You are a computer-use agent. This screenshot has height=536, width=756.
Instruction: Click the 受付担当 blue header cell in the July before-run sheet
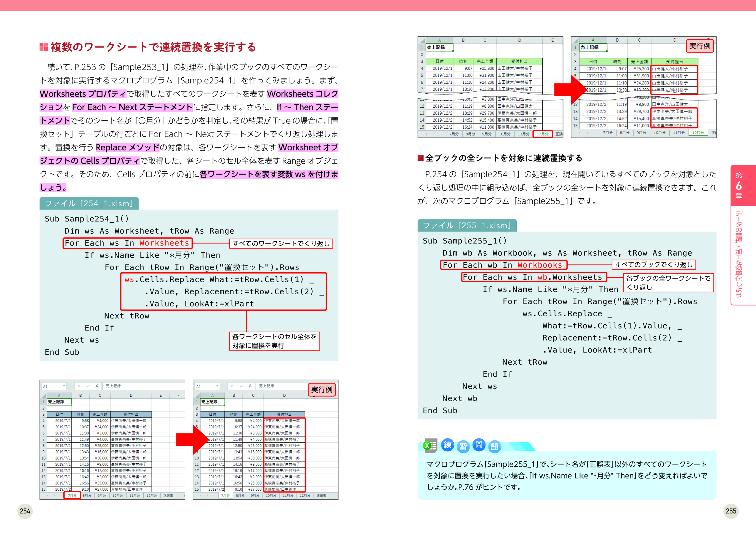tap(131, 414)
